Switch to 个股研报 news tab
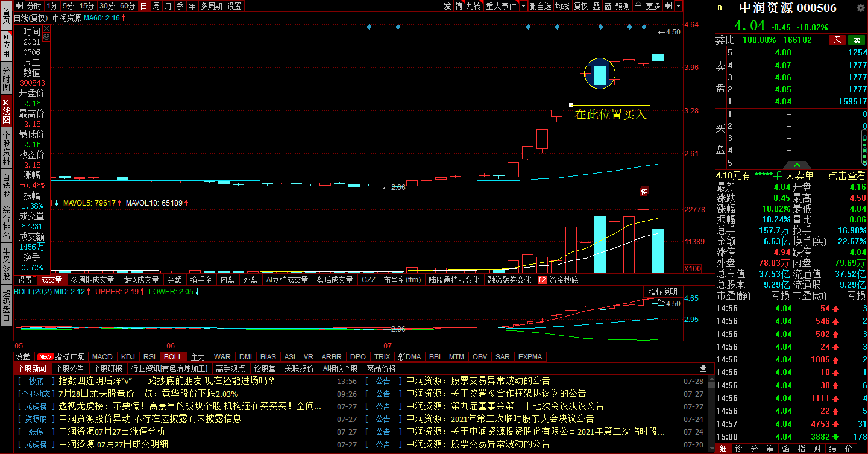 tap(107, 368)
